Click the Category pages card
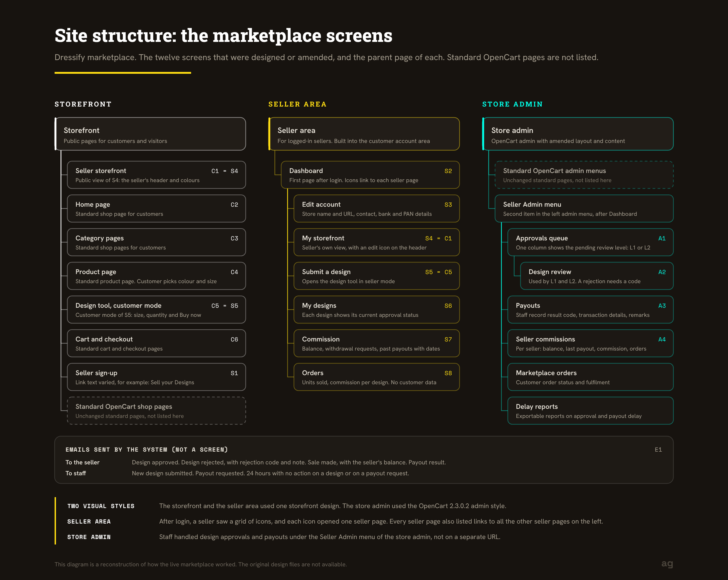The height and width of the screenshot is (580, 728). (156, 242)
